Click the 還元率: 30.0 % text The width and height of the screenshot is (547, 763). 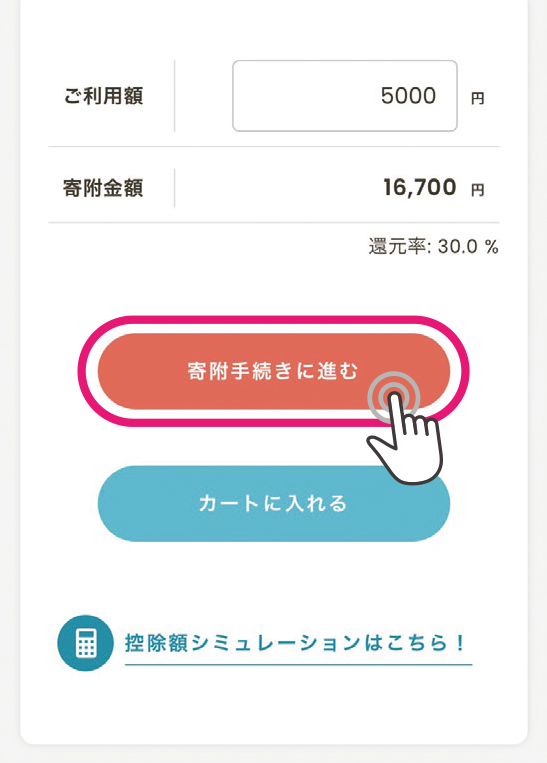coord(434,247)
